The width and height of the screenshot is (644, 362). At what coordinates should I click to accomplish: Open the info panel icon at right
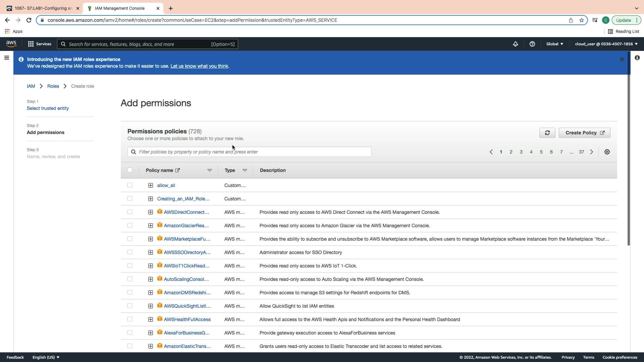(x=637, y=58)
